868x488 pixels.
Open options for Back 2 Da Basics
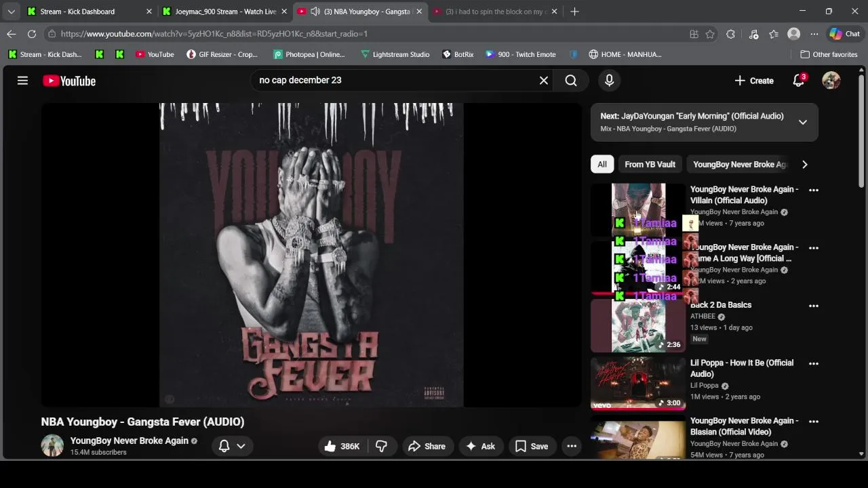814,306
